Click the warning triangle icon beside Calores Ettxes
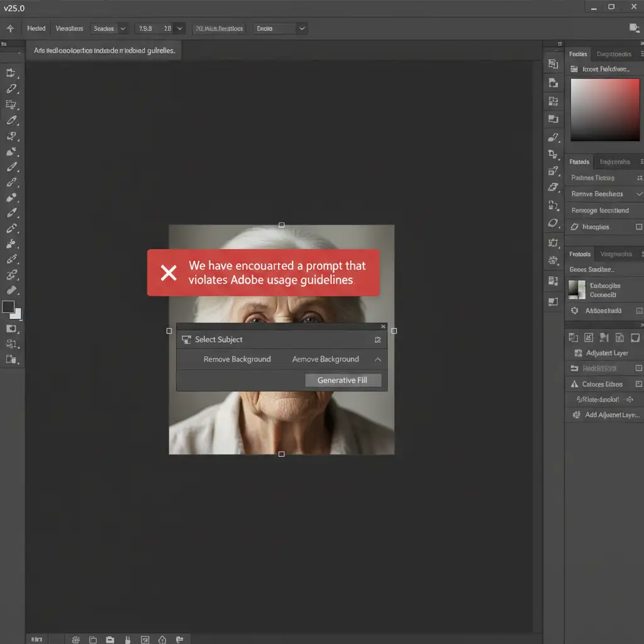 pyautogui.click(x=574, y=384)
